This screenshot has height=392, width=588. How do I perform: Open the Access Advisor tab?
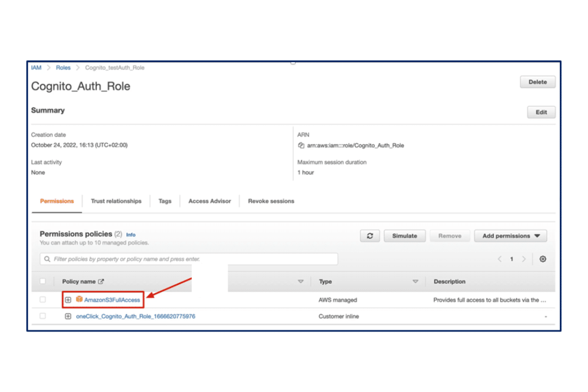[x=210, y=201]
